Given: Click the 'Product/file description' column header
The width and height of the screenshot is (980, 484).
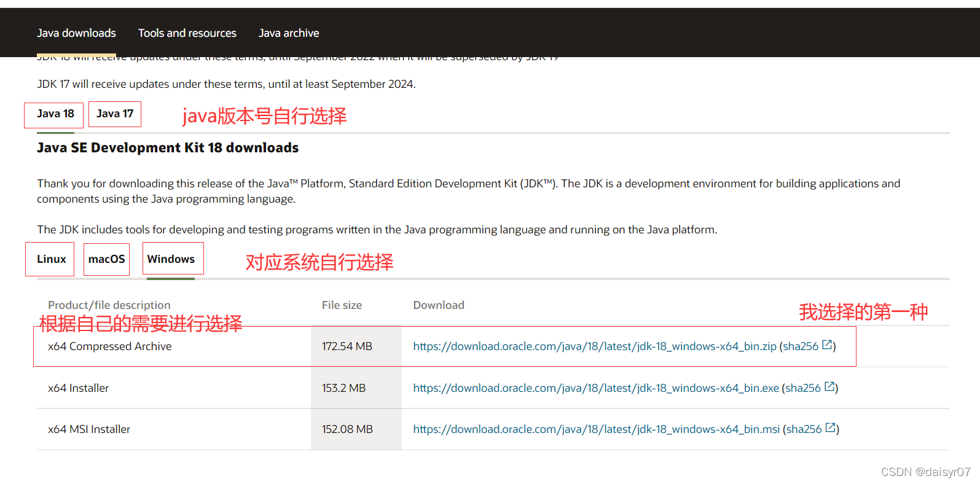Looking at the screenshot, I should 109,305.
